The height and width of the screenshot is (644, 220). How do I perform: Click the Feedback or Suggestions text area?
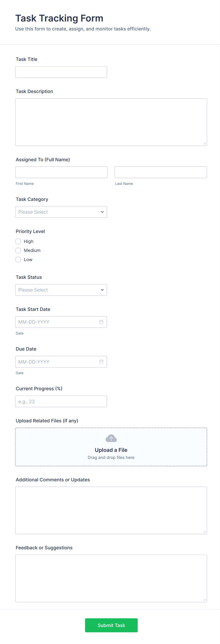coord(111,578)
